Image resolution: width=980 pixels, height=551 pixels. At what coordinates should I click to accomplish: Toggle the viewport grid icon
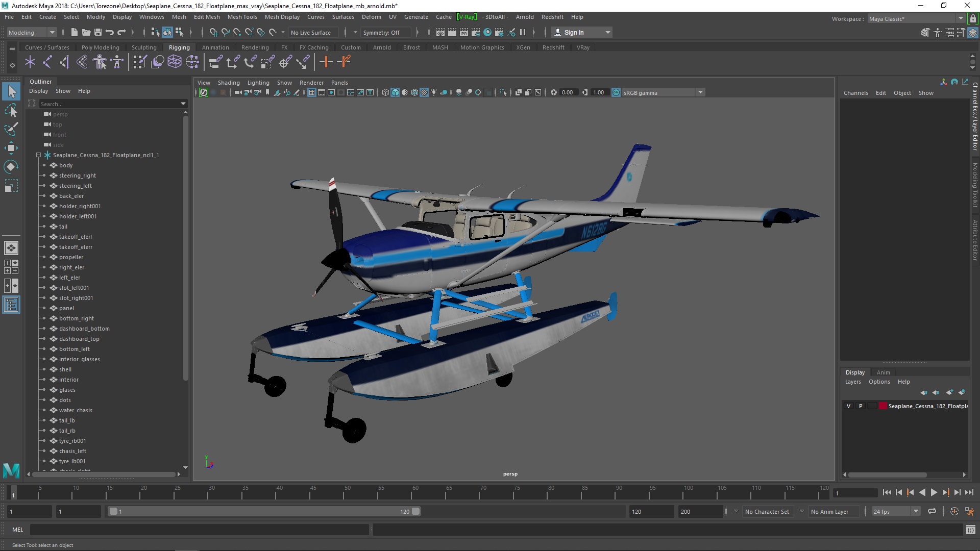tap(312, 92)
